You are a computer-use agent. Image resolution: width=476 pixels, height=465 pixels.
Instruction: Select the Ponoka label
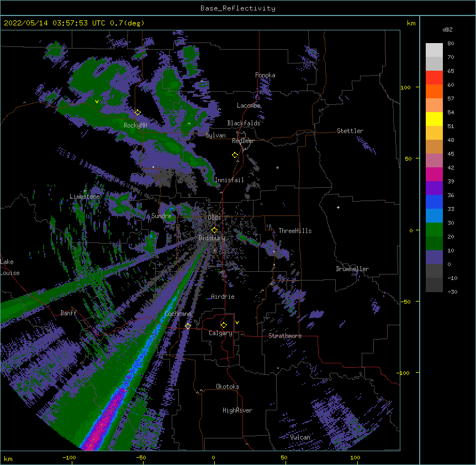tap(265, 75)
